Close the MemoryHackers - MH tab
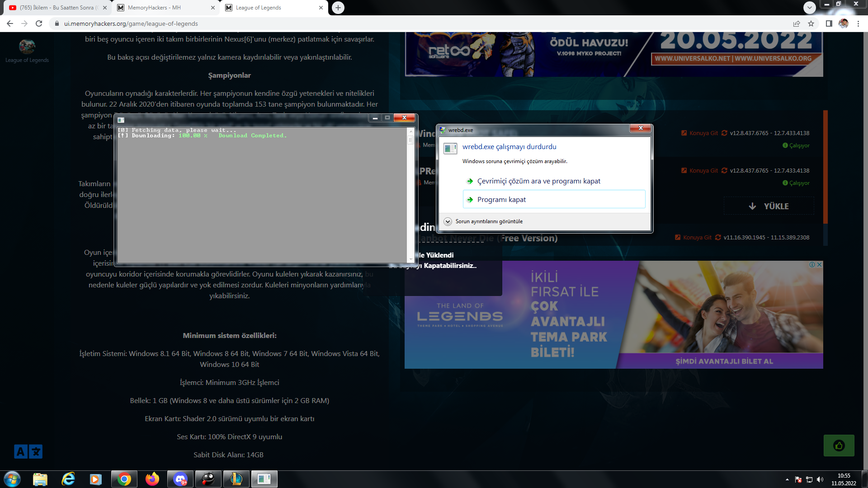This screenshot has width=868, height=488. 213,8
